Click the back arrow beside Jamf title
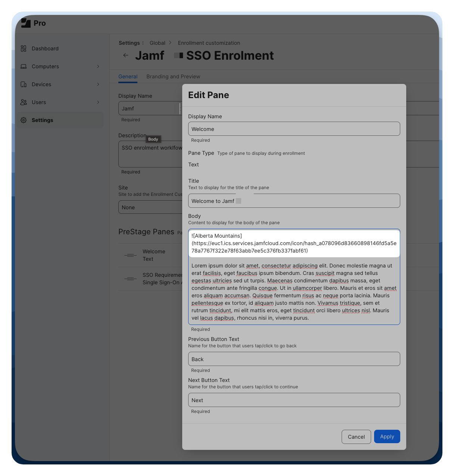Viewport: 454px width, 476px height. [126, 55]
